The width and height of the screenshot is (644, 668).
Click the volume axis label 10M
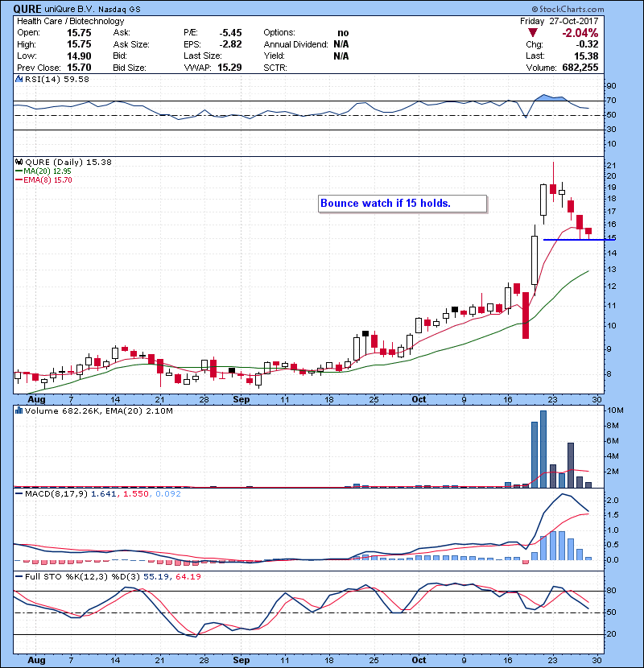tap(614, 410)
